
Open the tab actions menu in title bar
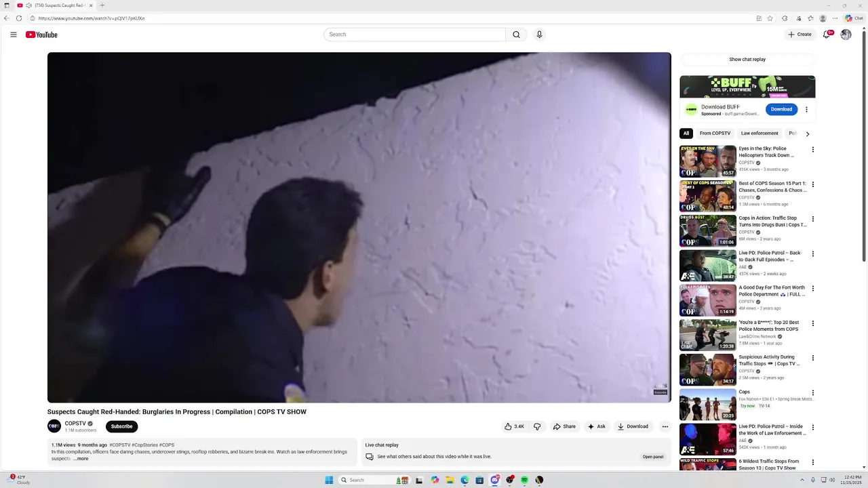pos(5,5)
